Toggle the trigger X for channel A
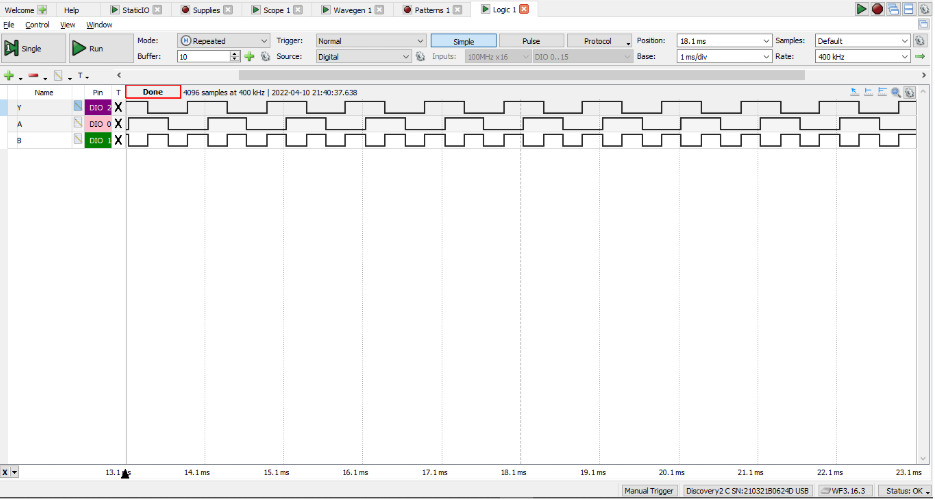935x499 pixels. point(118,124)
